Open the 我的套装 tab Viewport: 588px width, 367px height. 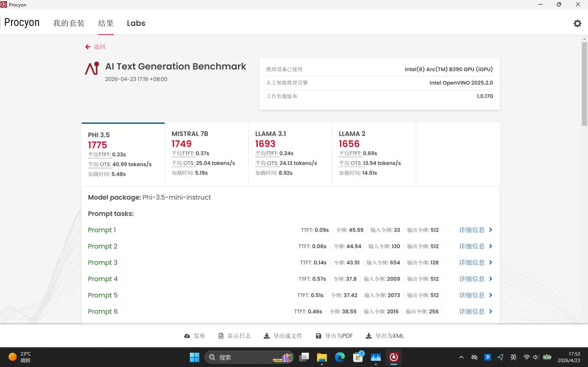coord(69,23)
